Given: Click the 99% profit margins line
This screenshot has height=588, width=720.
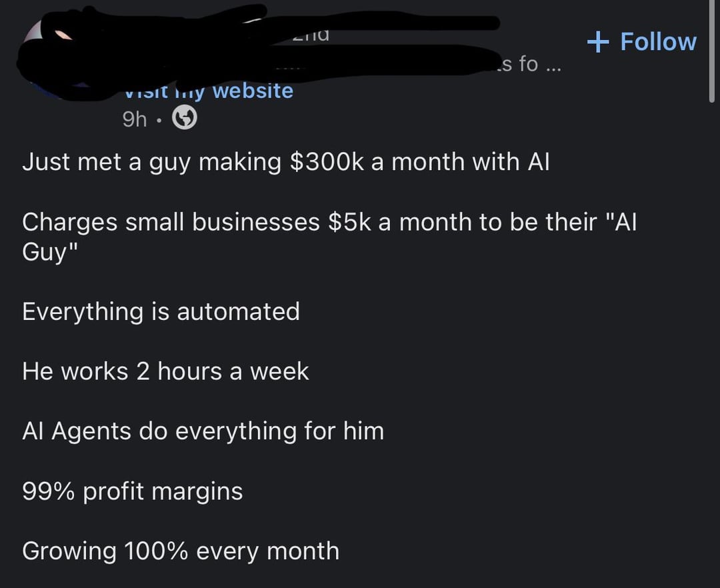Looking at the screenshot, I should (x=132, y=491).
